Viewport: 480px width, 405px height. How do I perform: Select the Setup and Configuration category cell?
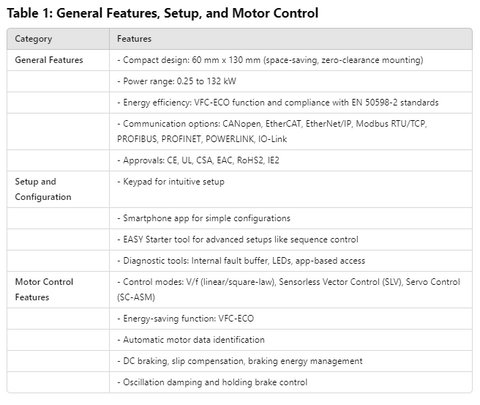click(x=58, y=189)
